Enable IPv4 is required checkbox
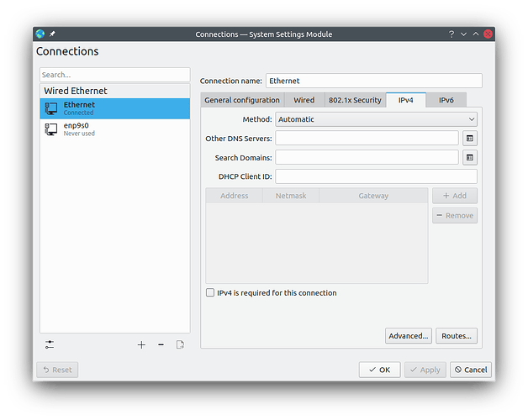Screen dimensions: 528x420 click(210, 293)
